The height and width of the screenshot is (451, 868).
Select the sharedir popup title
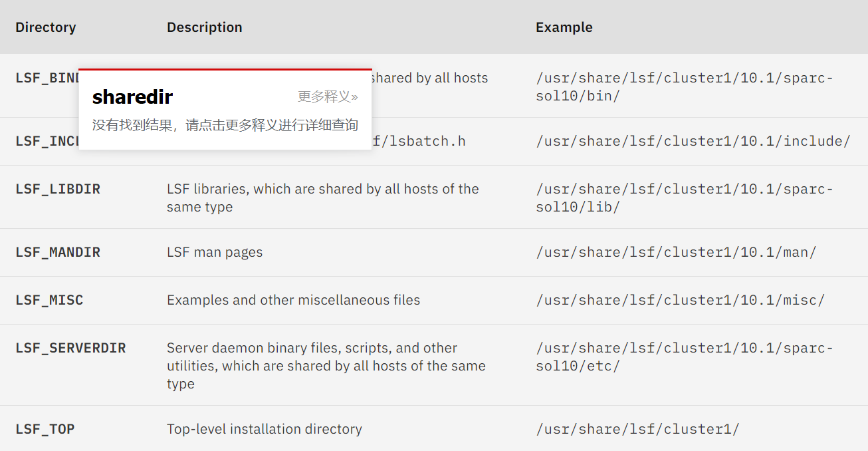coord(132,97)
